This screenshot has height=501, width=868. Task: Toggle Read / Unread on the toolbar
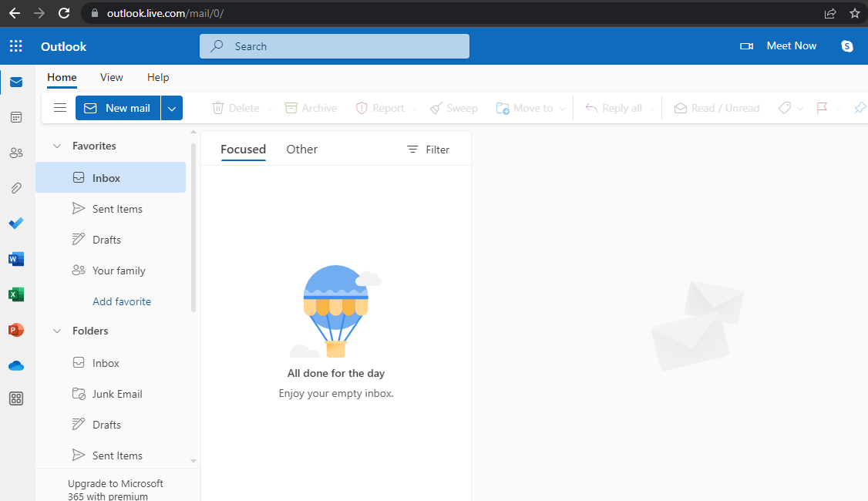(716, 108)
